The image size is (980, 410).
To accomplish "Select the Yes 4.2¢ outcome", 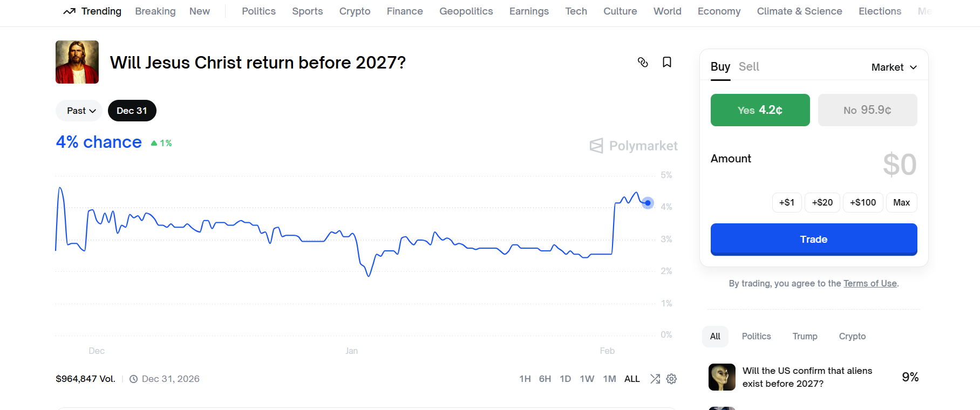I will [x=760, y=110].
